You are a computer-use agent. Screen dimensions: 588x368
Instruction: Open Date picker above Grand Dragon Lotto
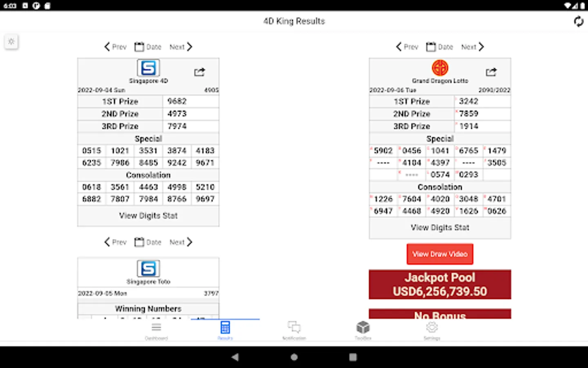tap(439, 47)
